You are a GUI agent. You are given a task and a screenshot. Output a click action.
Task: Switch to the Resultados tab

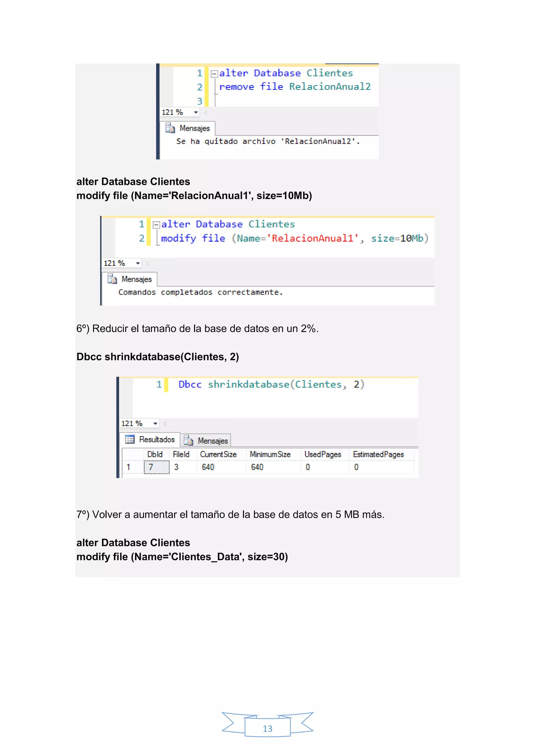click(x=156, y=439)
